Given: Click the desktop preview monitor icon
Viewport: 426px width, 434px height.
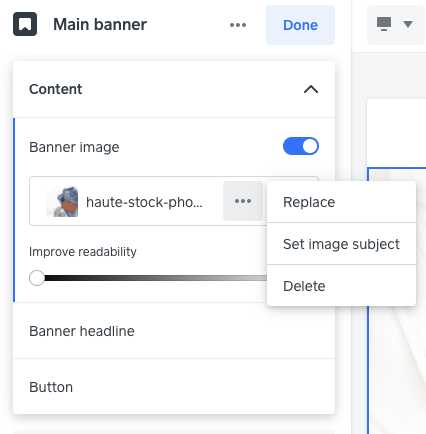Looking at the screenshot, I should [384, 24].
